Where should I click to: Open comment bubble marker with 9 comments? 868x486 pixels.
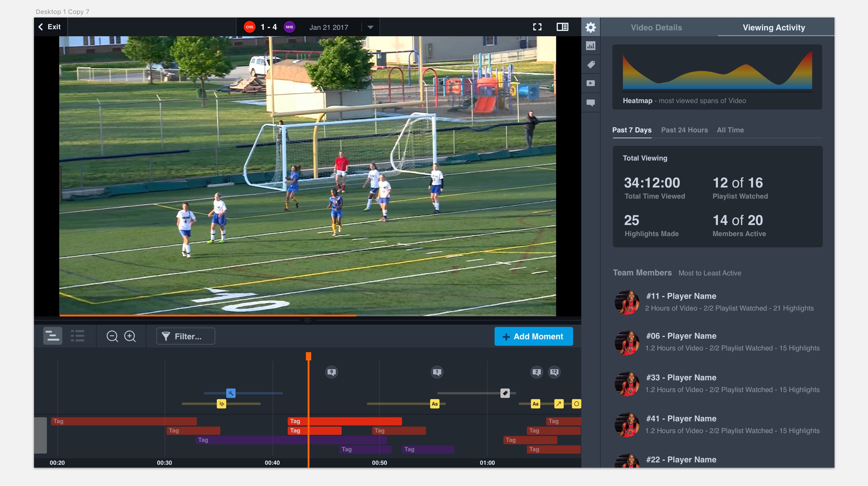(x=331, y=372)
